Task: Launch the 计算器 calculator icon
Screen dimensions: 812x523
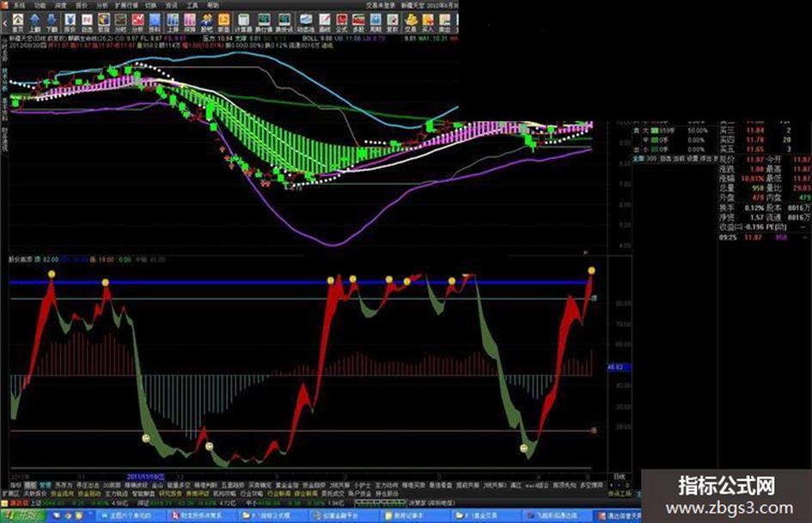Action: coord(243,22)
